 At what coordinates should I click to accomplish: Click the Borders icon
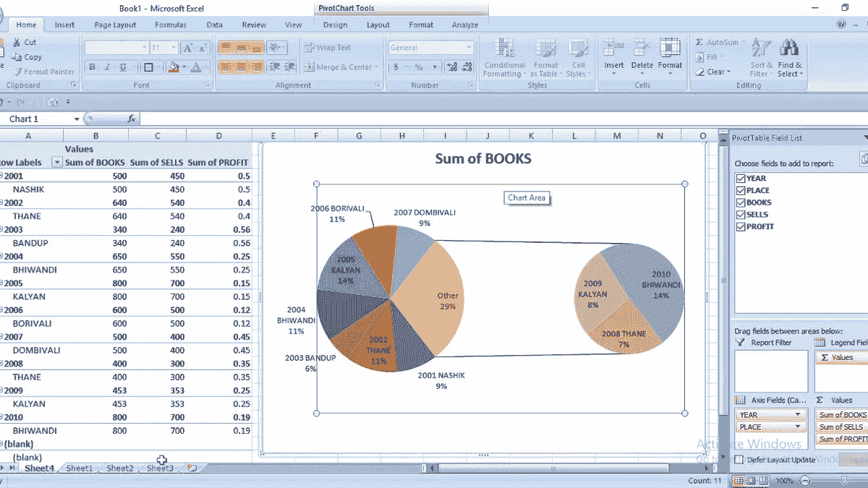[148, 67]
